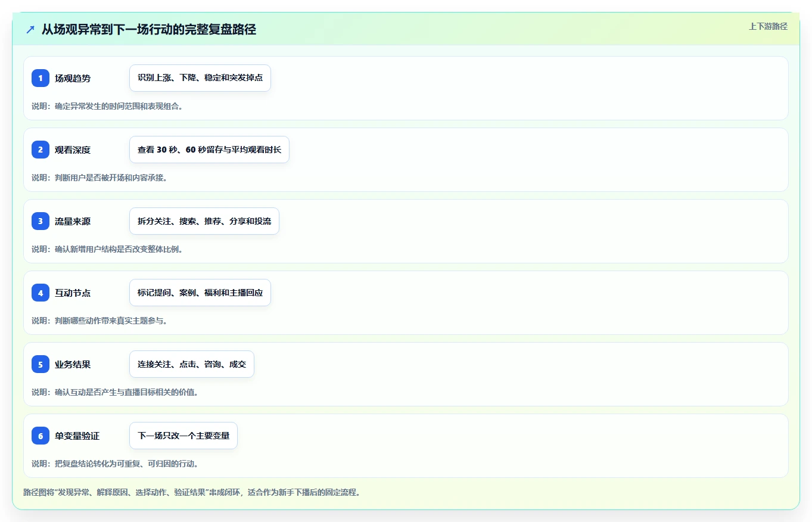This screenshot has height=522, width=812.
Task: Click the 单变量验证 step title
Action: (x=77, y=436)
